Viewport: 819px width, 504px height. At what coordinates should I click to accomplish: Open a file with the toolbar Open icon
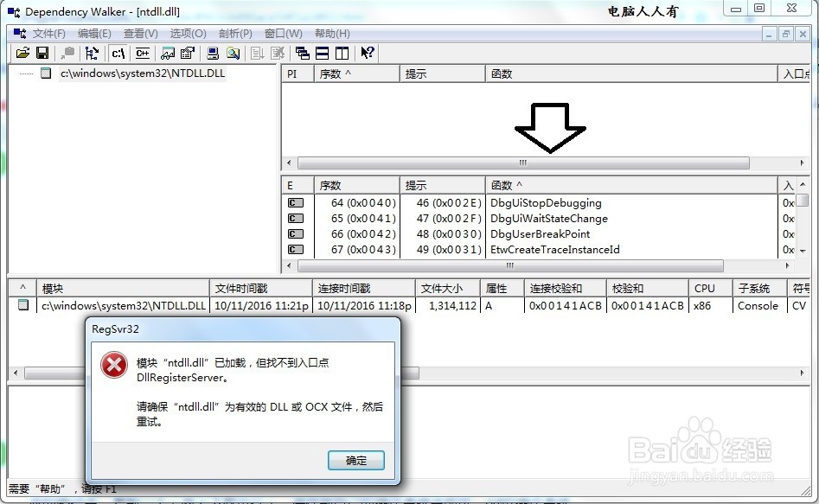click(x=22, y=53)
